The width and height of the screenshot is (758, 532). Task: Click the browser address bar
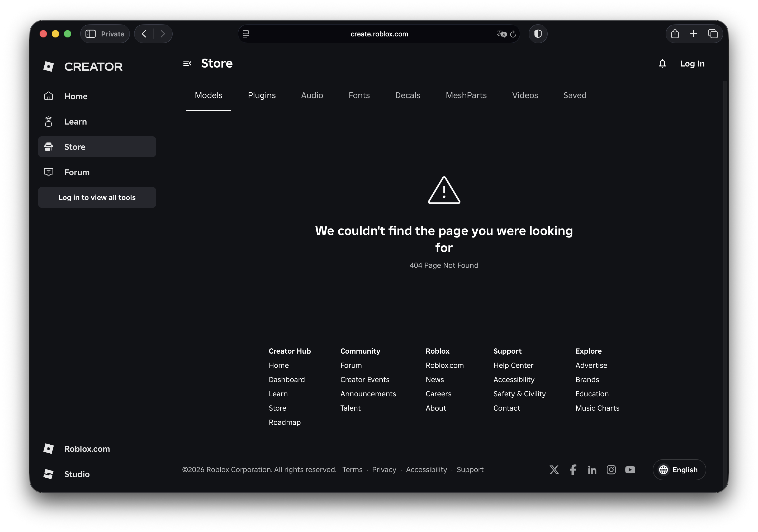pyautogui.click(x=379, y=33)
